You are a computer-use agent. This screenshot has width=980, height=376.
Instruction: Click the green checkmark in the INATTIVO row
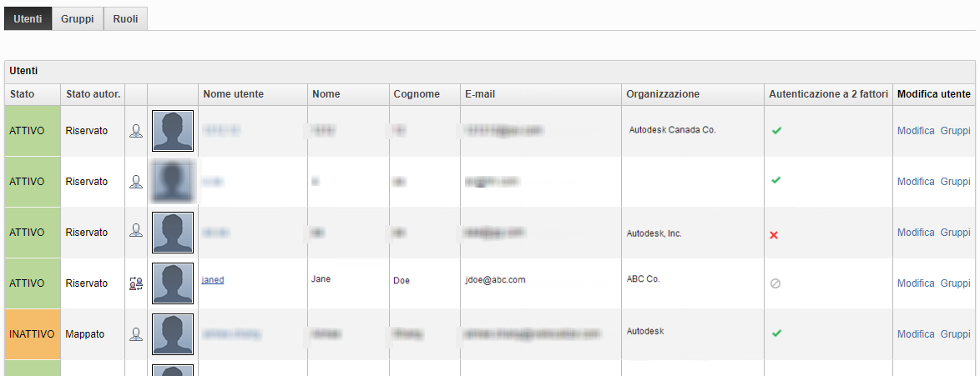[775, 333]
